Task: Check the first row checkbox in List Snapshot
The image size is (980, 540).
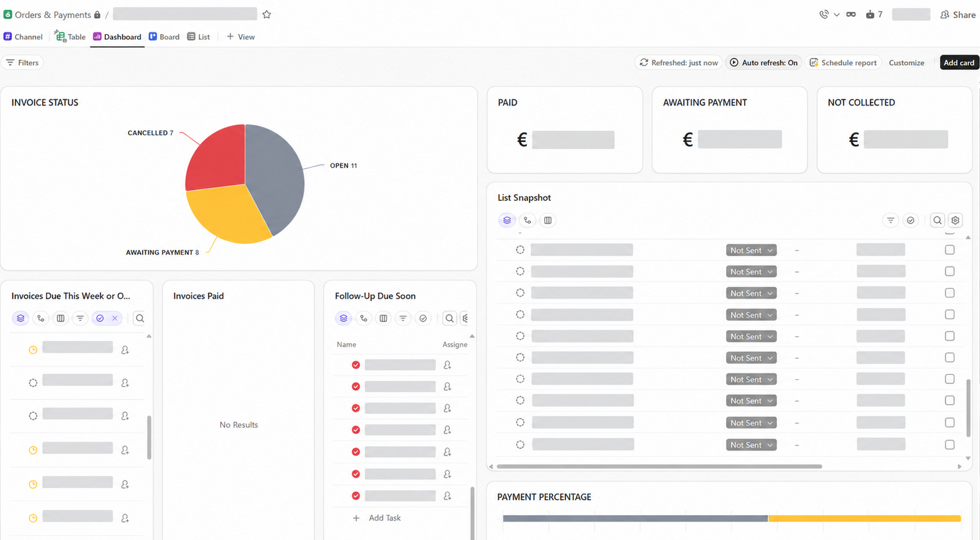Action: 949,250
